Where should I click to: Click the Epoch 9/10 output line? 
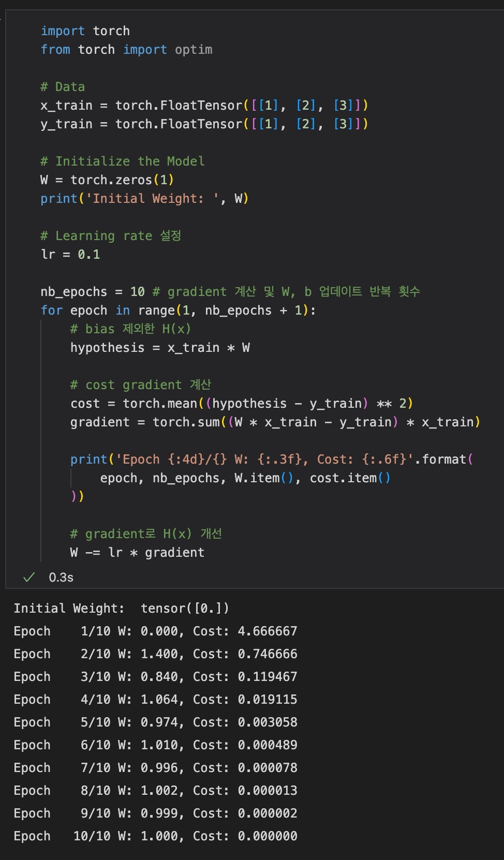click(155, 813)
